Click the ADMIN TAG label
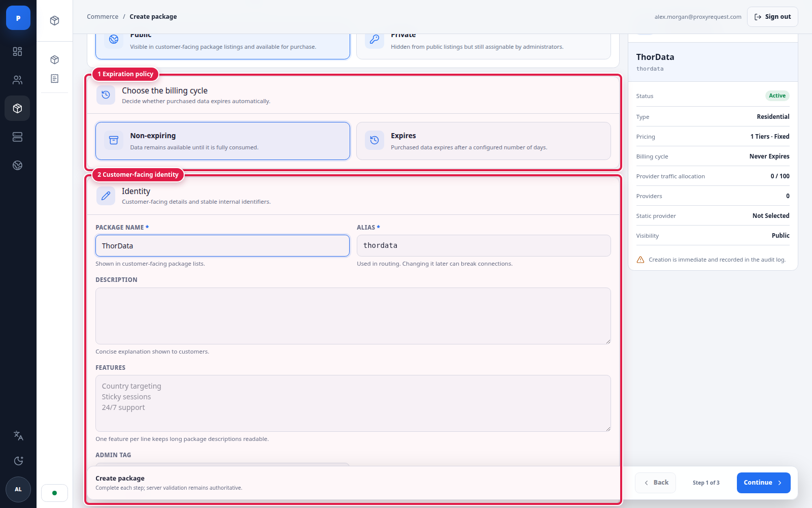This screenshot has height=508, width=812. (113, 455)
